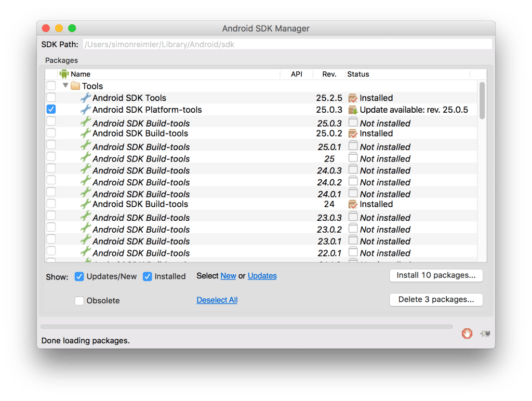Click the Deselect All link
This screenshot has height=401, width=532.
217,300
